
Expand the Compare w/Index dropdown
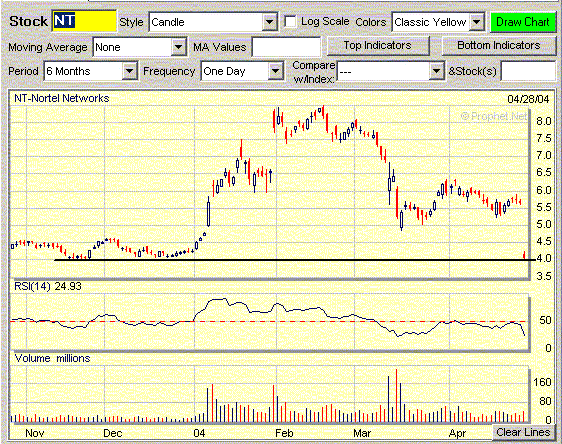pyautogui.click(x=391, y=71)
